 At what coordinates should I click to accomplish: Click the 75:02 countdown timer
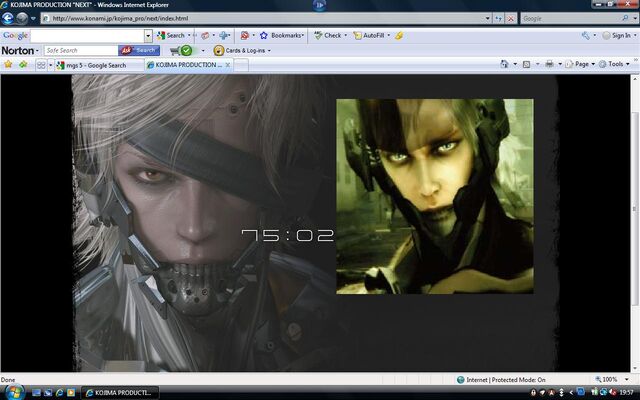coord(288,236)
